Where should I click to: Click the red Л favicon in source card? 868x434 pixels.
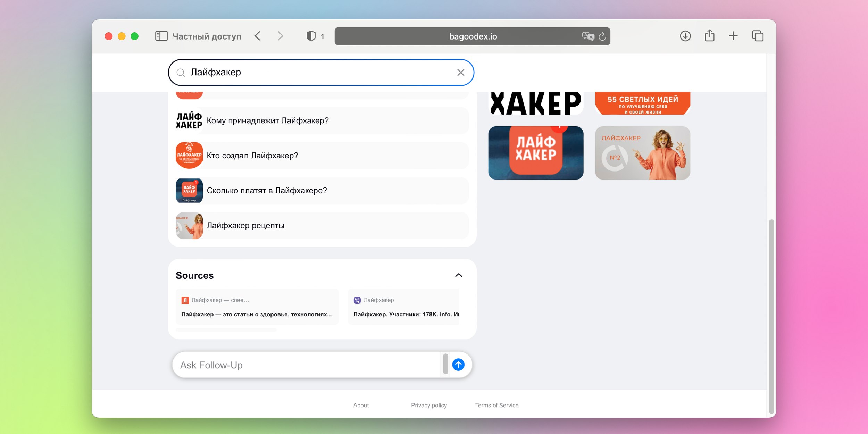tap(185, 300)
